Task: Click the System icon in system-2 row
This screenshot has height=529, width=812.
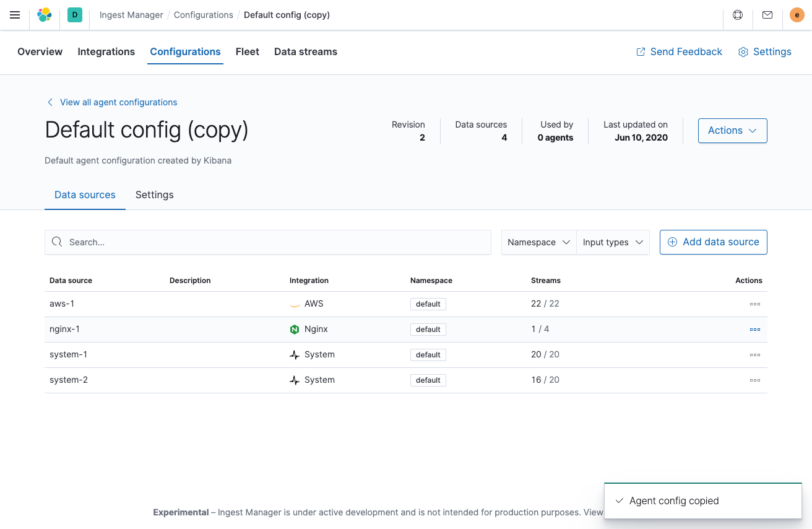Action: (295, 380)
